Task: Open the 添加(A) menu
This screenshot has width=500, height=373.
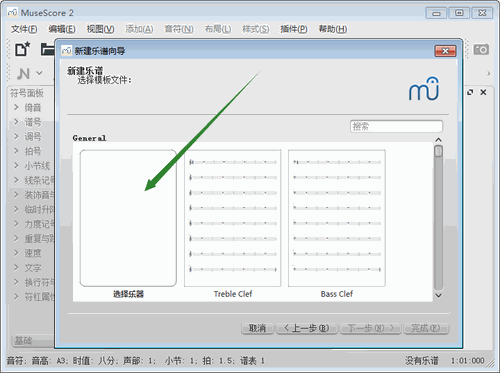Action: (x=139, y=29)
